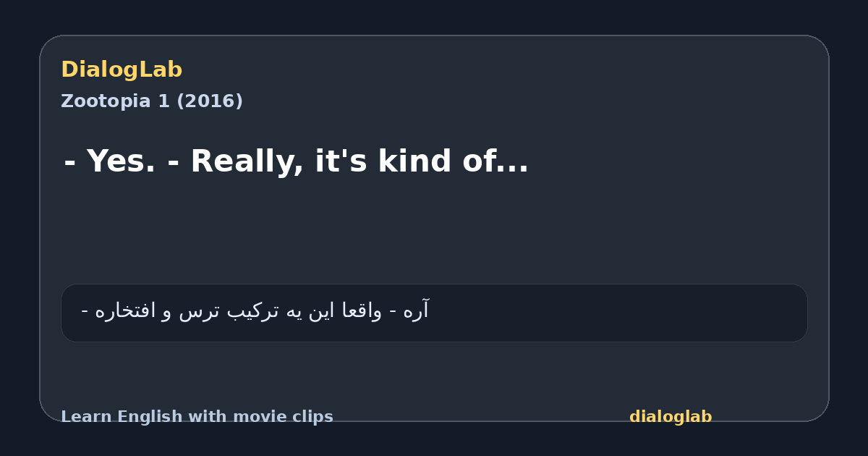Screen dimensions: 868x456
Task: Click the "Learn English with movie clips" tagline
Action: coord(197,417)
